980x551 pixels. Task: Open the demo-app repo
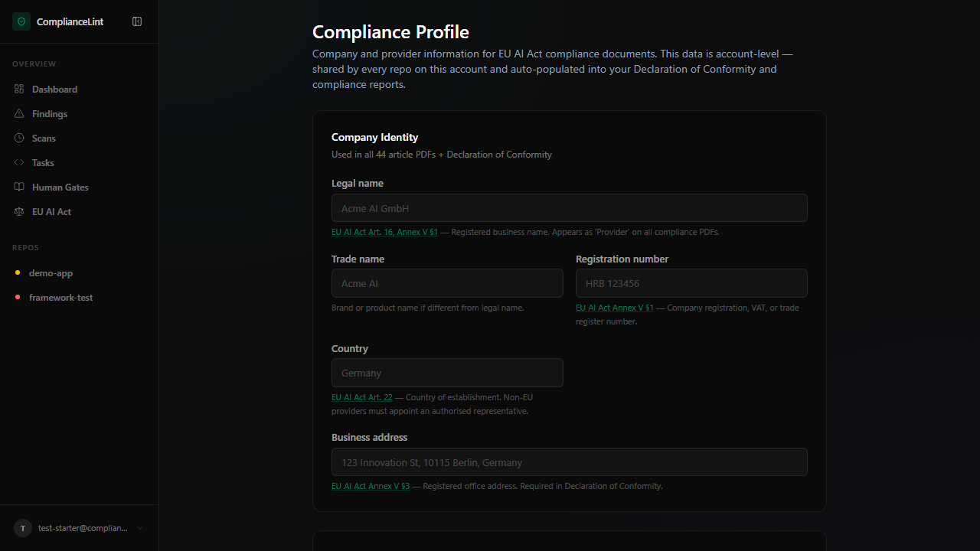coord(51,273)
